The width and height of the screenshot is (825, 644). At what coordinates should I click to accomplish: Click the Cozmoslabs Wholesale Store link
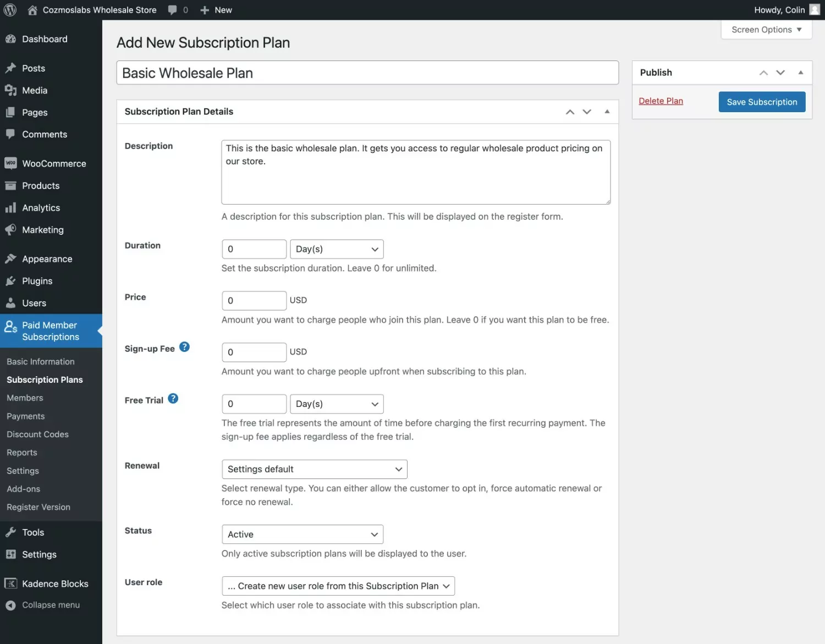click(100, 10)
